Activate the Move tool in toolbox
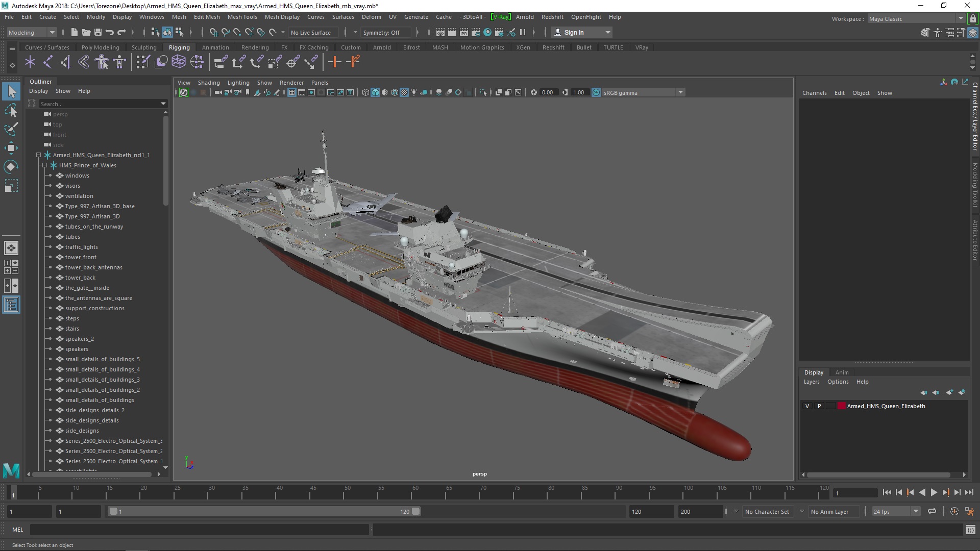Viewport: 980px width, 551px height. (11, 148)
